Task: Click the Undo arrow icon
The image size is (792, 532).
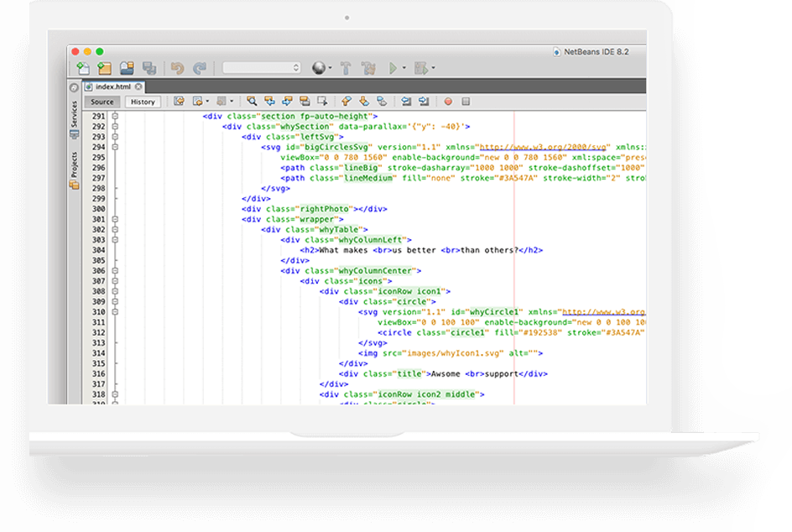Action: [177, 68]
